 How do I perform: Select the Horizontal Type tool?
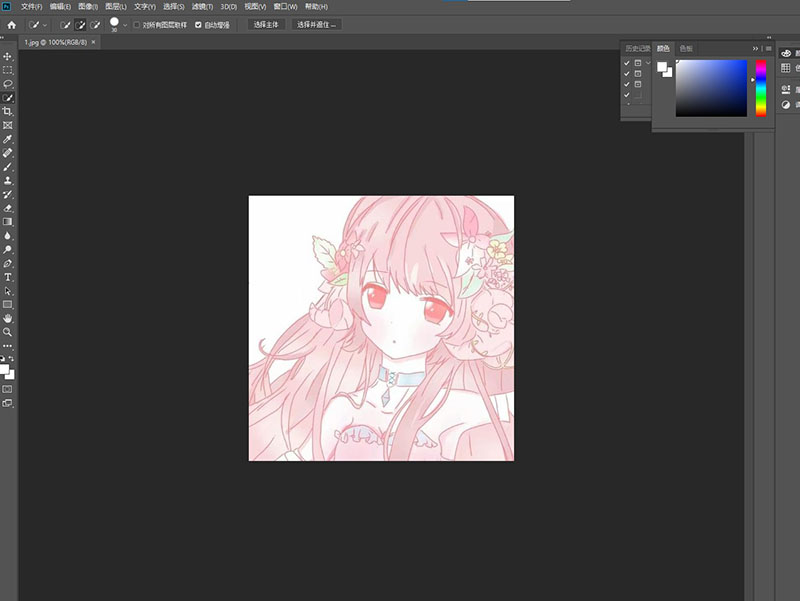(8, 276)
